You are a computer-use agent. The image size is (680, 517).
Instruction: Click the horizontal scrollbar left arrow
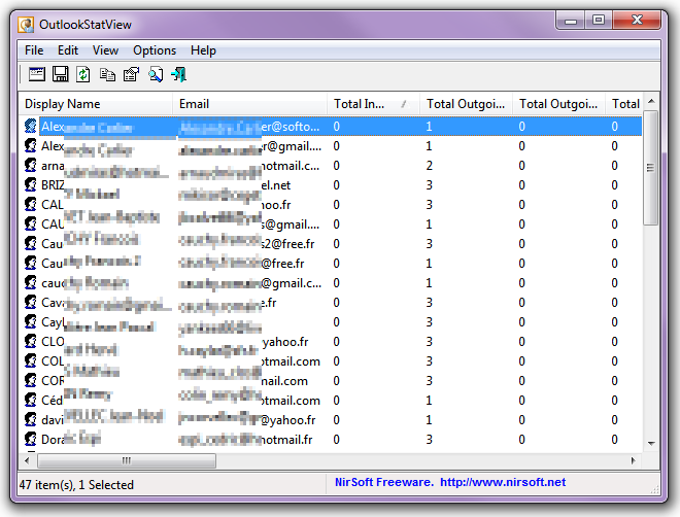pos(27,460)
